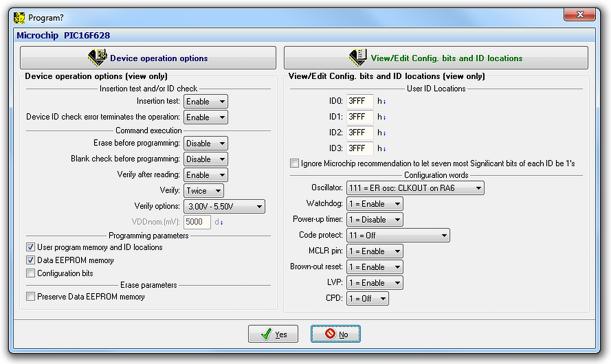Uncheck Data EEPROM memory checkbox
Viewport: 611px width, 364px height.
point(31,260)
